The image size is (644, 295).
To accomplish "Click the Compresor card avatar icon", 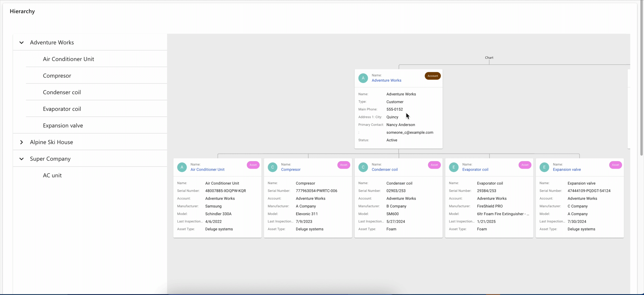I will click(x=272, y=167).
